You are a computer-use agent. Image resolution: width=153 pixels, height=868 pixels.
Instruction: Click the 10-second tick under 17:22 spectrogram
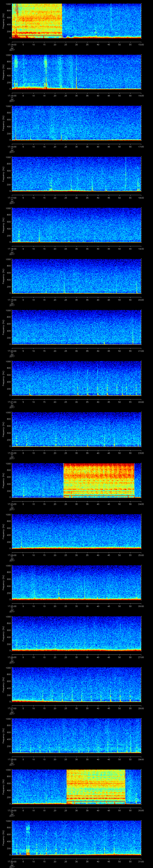tap(33, 453)
